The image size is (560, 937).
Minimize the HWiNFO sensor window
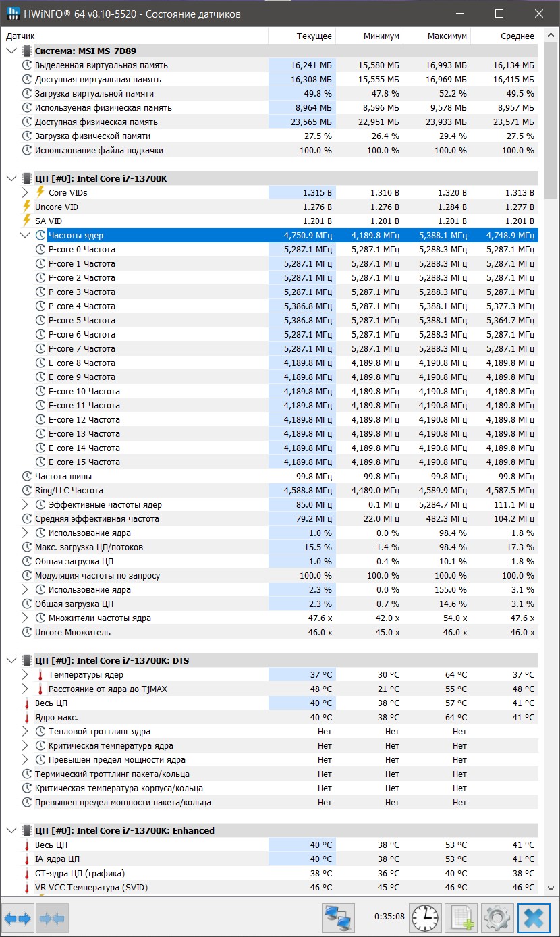pos(461,14)
